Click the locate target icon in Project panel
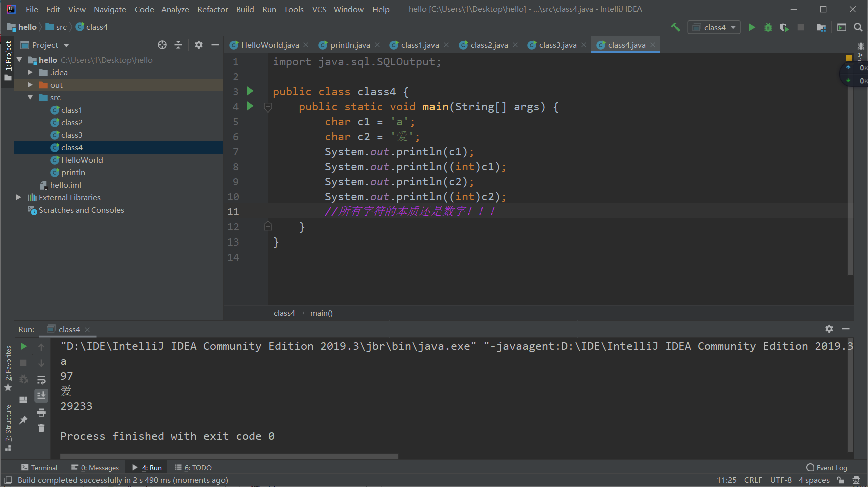Viewport: 868px width, 487px height. [162, 45]
